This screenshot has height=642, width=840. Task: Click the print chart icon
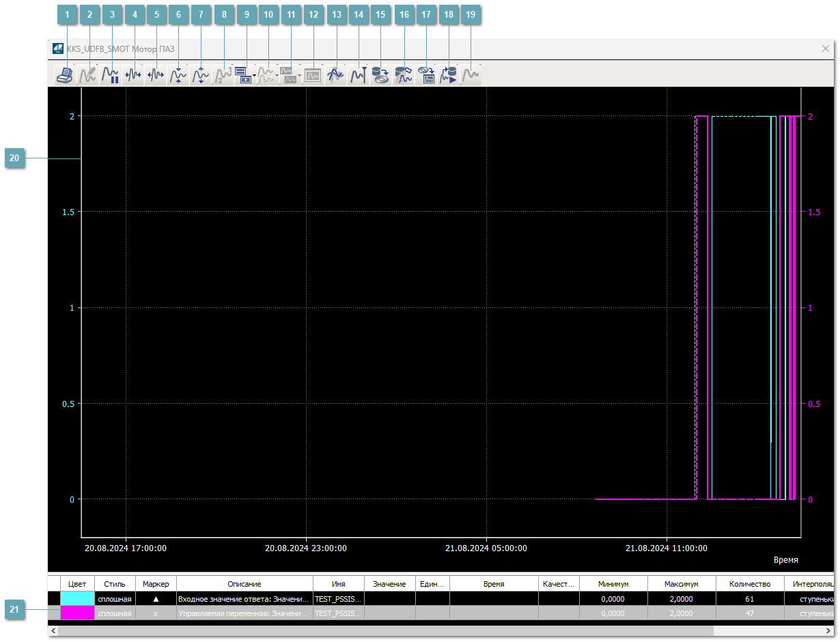[x=65, y=75]
